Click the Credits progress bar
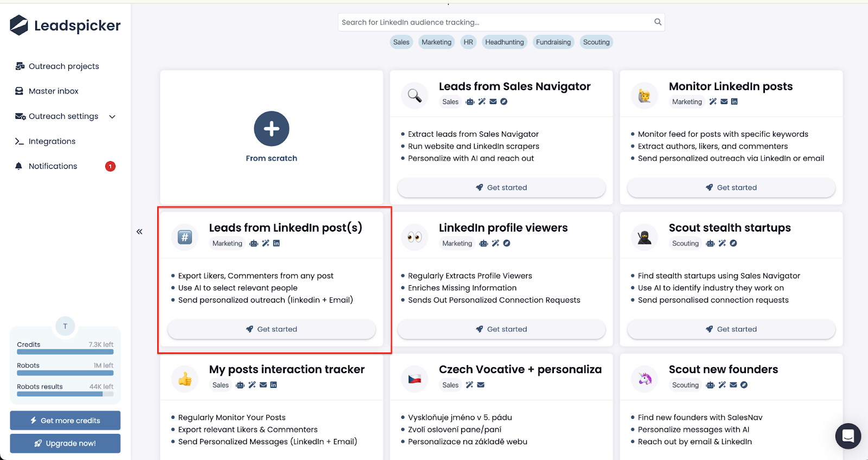 click(65, 352)
